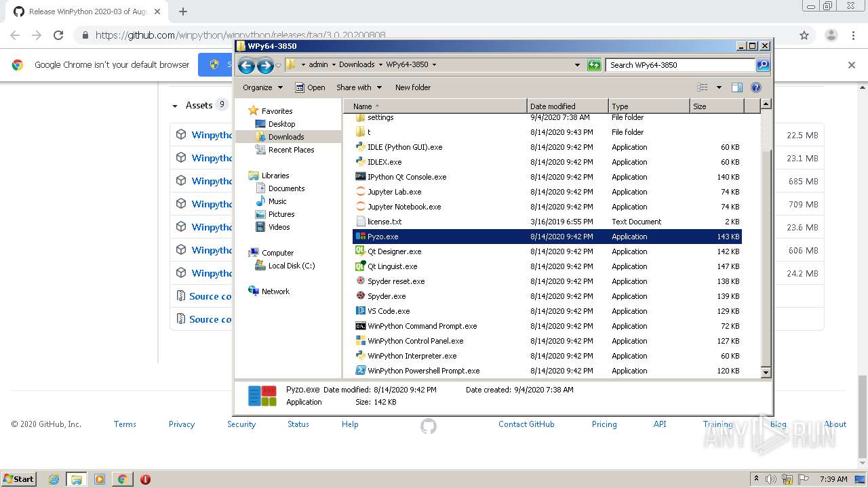Select IDLE (Python GUI).exe icon

coord(361,147)
